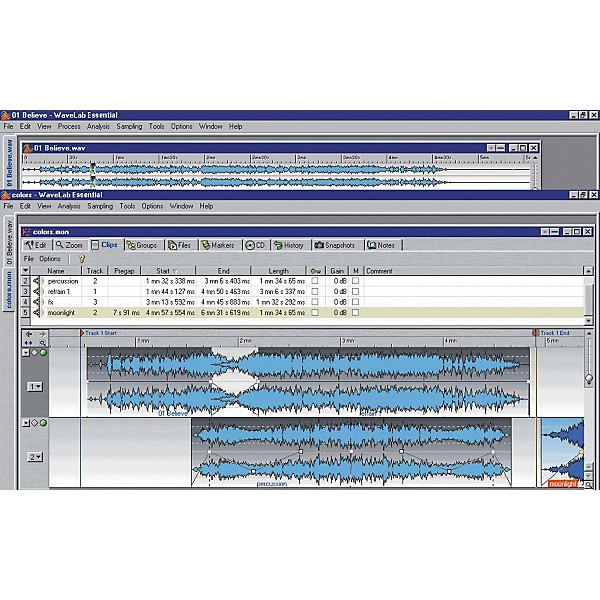The width and height of the screenshot is (600, 600).
Task: Open the Analysis menu in colors window
Action: click(69, 206)
